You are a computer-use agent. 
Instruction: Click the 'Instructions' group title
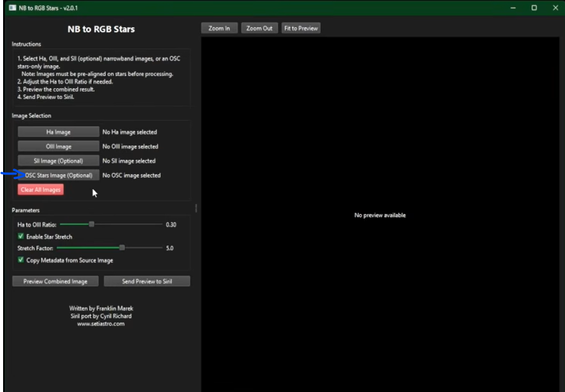(x=26, y=44)
